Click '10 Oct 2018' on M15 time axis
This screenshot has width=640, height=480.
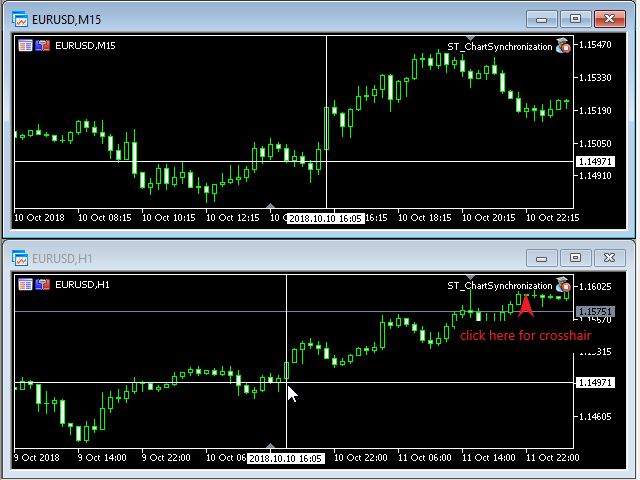[x=39, y=218]
